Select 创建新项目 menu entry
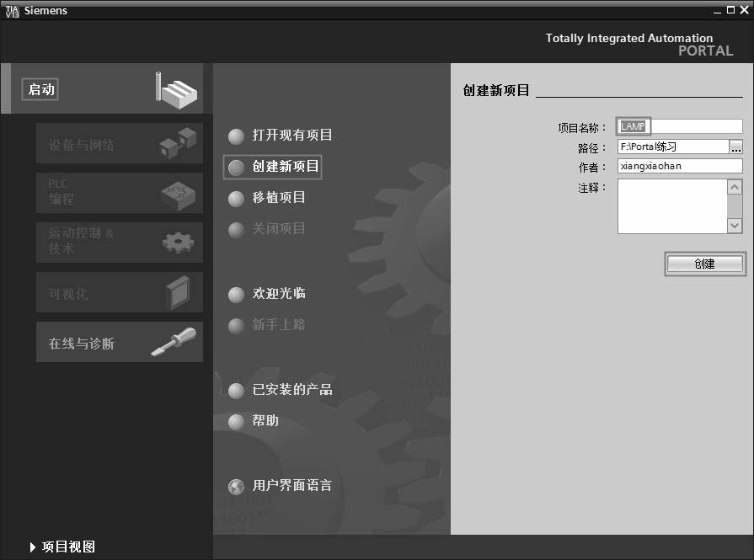The width and height of the screenshot is (754, 560). [x=286, y=167]
